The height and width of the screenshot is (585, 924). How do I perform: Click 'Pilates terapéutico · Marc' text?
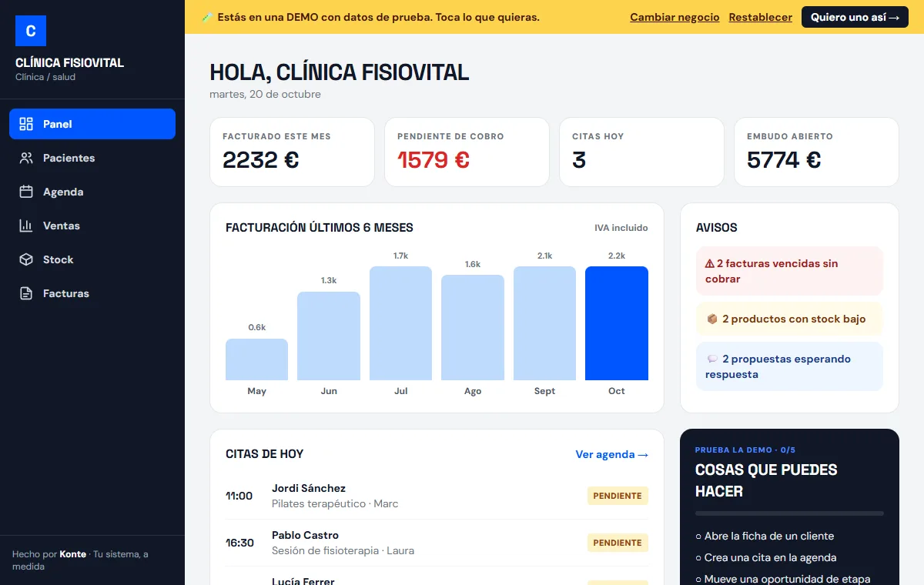tap(335, 503)
